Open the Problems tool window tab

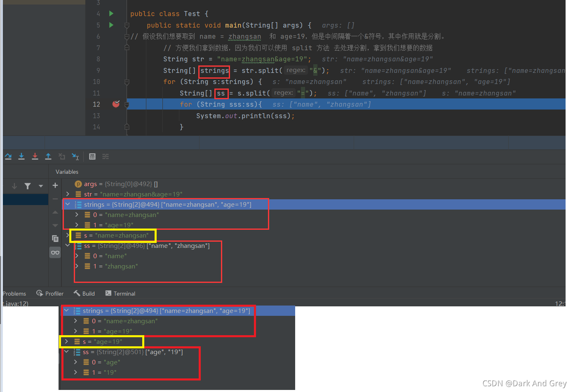pyautogui.click(x=14, y=294)
